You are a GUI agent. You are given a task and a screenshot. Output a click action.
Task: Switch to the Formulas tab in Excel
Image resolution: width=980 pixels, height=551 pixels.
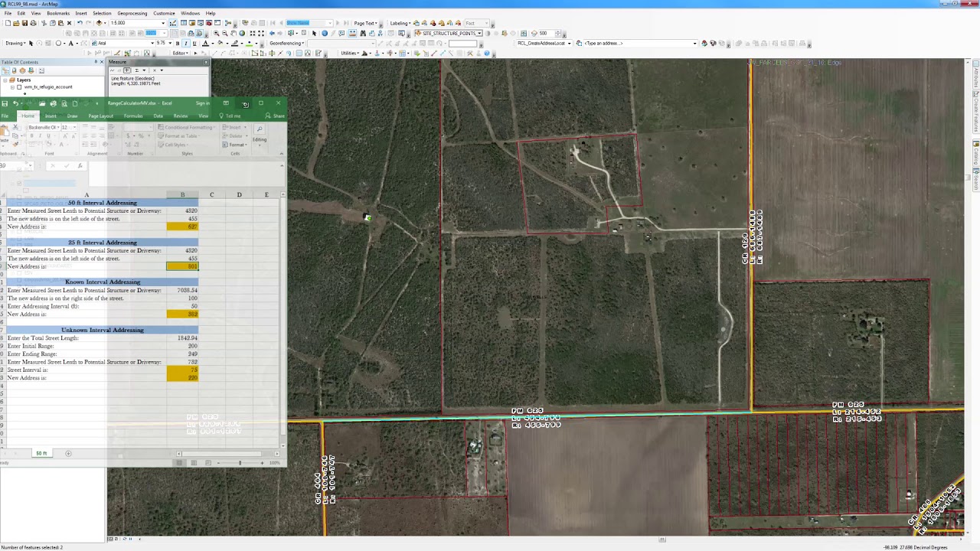click(133, 116)
